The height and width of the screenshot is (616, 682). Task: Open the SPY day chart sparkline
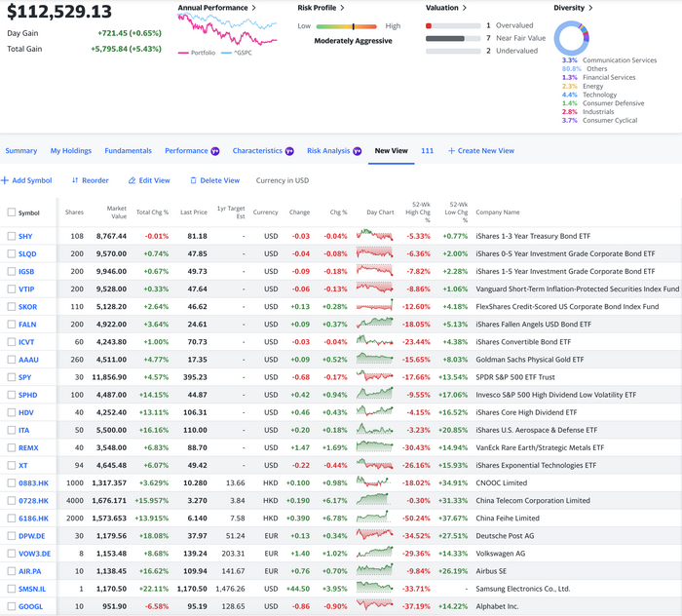click(x=374, y=376)
